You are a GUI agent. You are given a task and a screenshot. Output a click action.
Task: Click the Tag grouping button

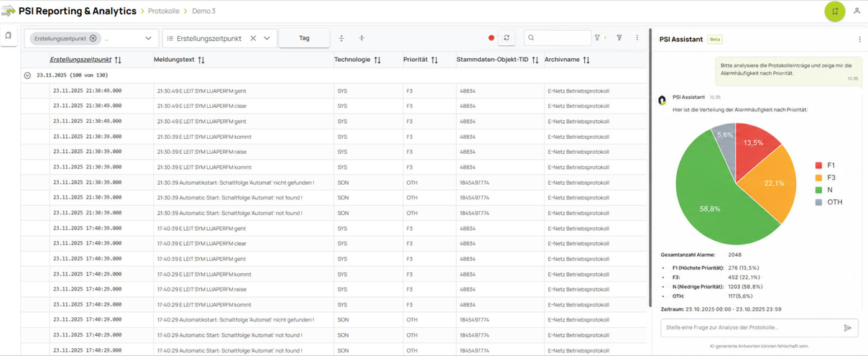(304, 38)
